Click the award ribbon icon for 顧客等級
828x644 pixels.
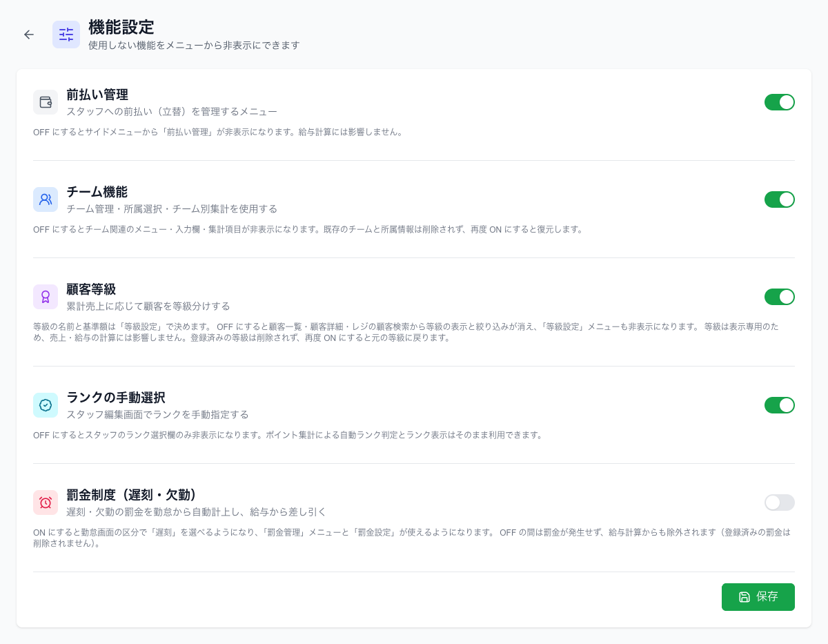pos(46,297)
